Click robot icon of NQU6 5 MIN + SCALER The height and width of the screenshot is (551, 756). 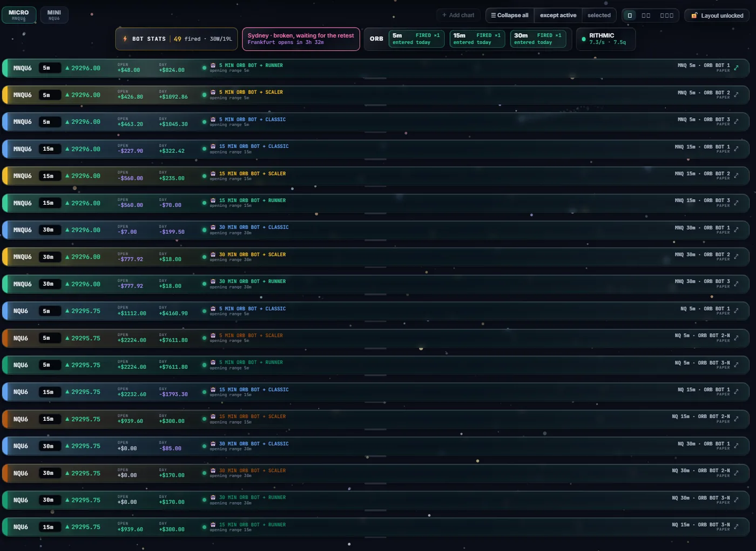click(x=213, y=335)
